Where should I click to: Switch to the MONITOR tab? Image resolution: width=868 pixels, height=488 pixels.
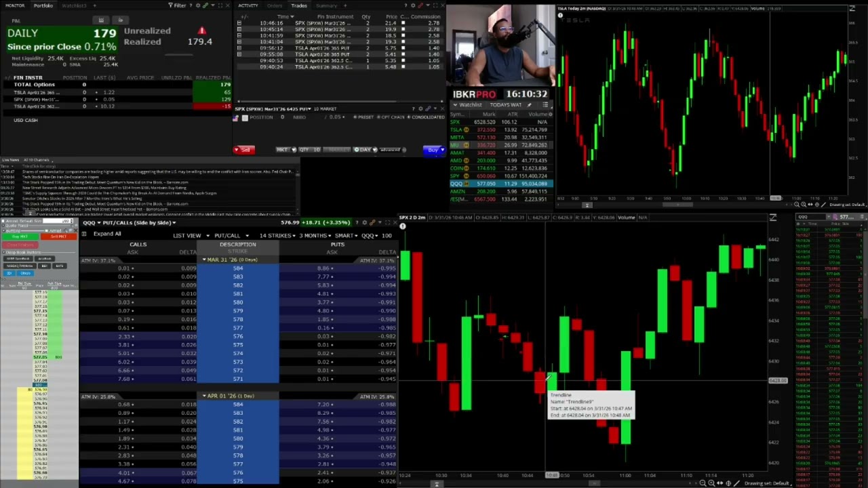pyautogui.click(x=15, y=5)
